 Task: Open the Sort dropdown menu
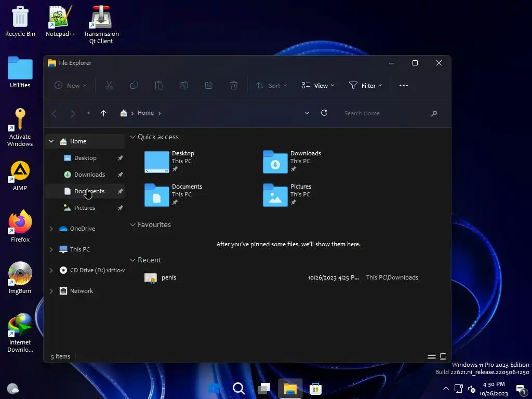click(271, 86)
